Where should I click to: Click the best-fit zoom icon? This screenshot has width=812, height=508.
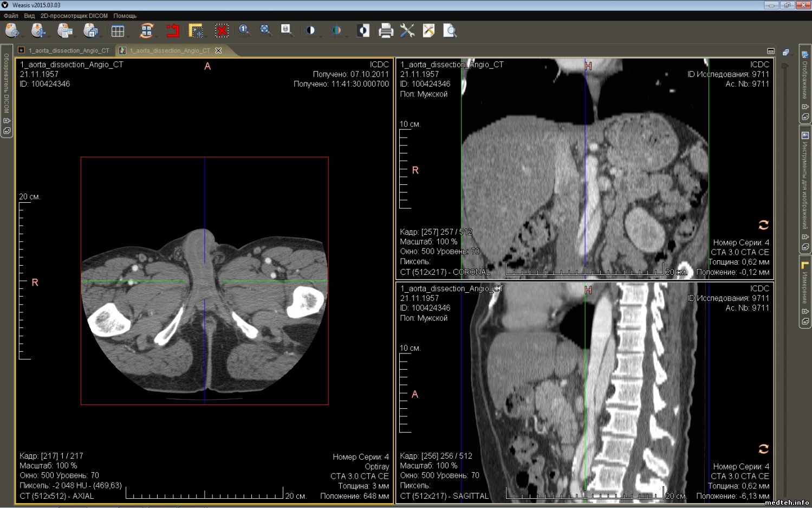coord(265,30)
